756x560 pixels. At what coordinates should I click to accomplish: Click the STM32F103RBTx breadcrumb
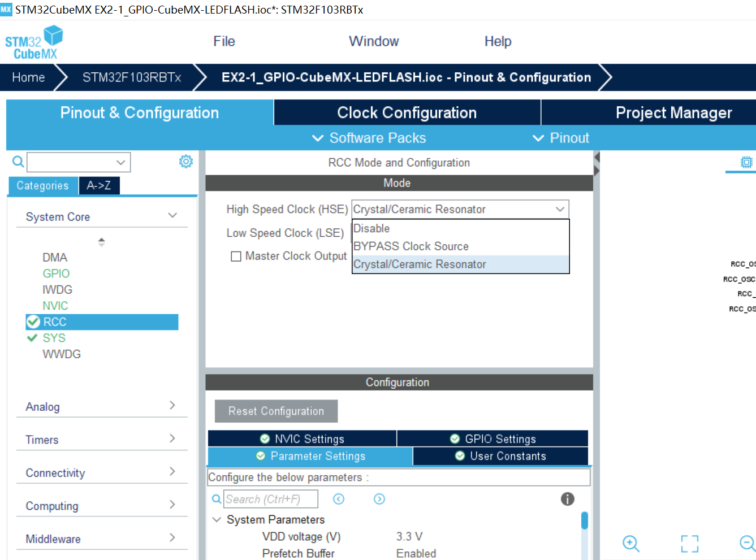click(x=132, y=77)
